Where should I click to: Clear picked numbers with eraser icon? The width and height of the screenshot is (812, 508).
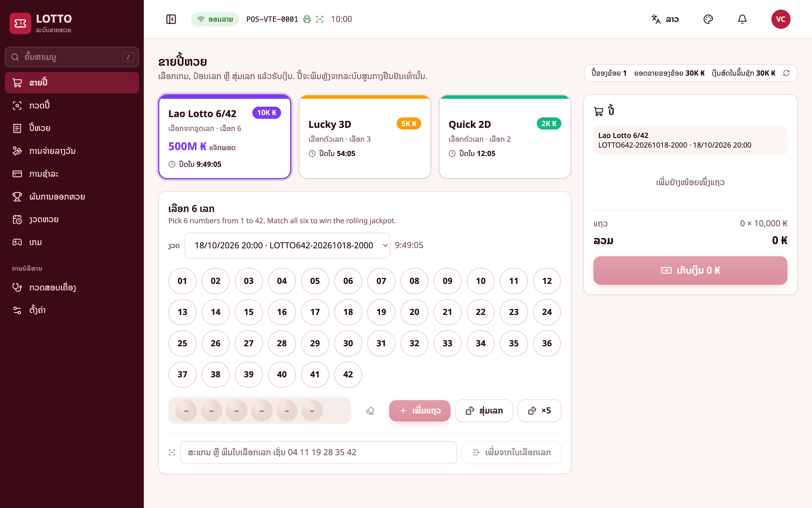click(370, 411)
